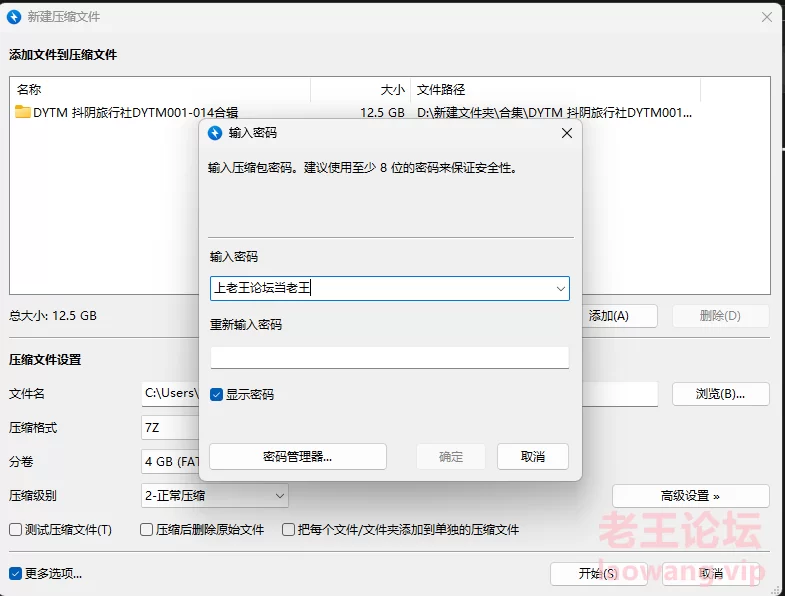Click the password recommendation hint text
The image size is (785, 596).
362,168
